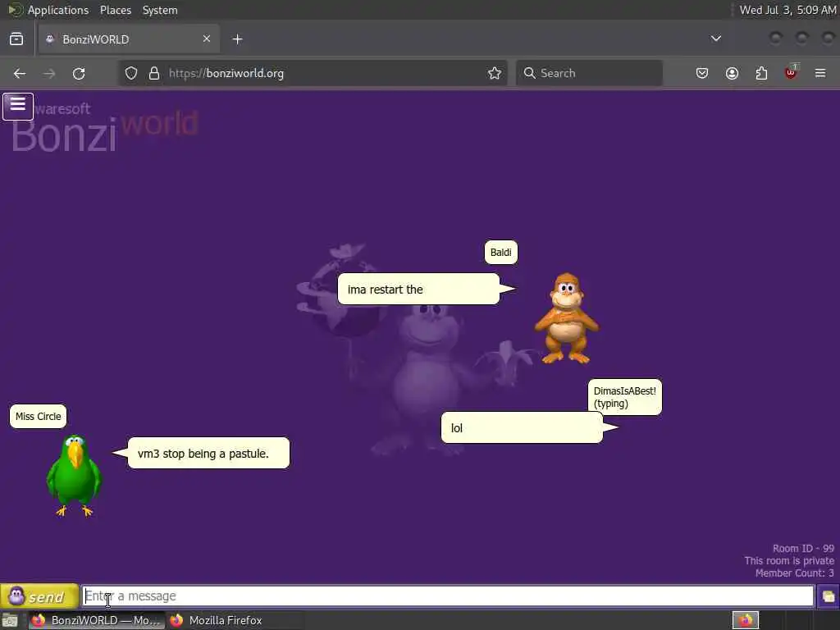
Task: Click show desktop icon in bottom panel
Action: tap(10, 620)
